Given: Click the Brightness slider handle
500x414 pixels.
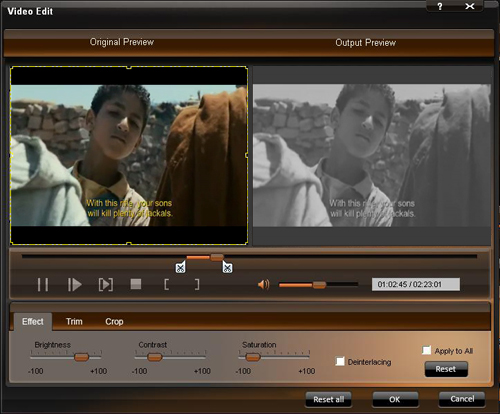Looking at the screenshot, I should tap(81, 357).
